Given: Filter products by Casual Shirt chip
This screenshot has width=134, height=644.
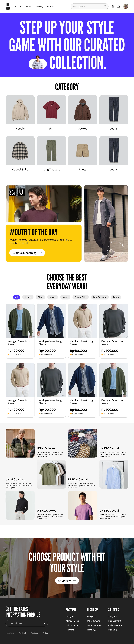Looking at the screenshot, I should [x=81, y=297].
